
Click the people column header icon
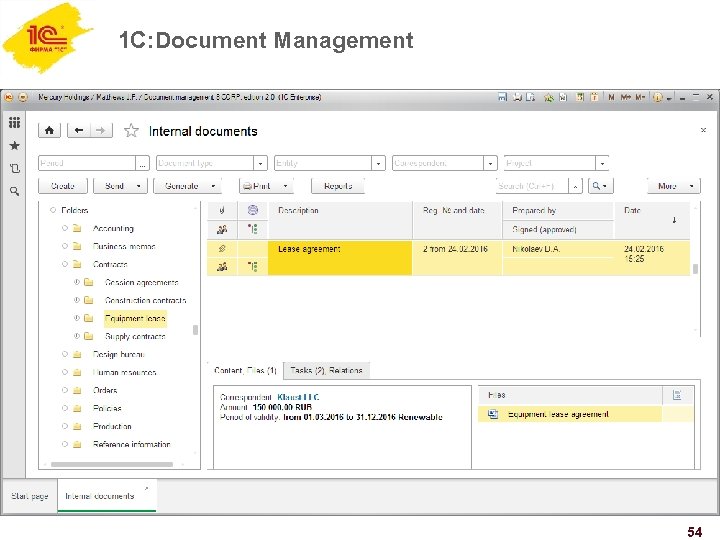[222, 229]
